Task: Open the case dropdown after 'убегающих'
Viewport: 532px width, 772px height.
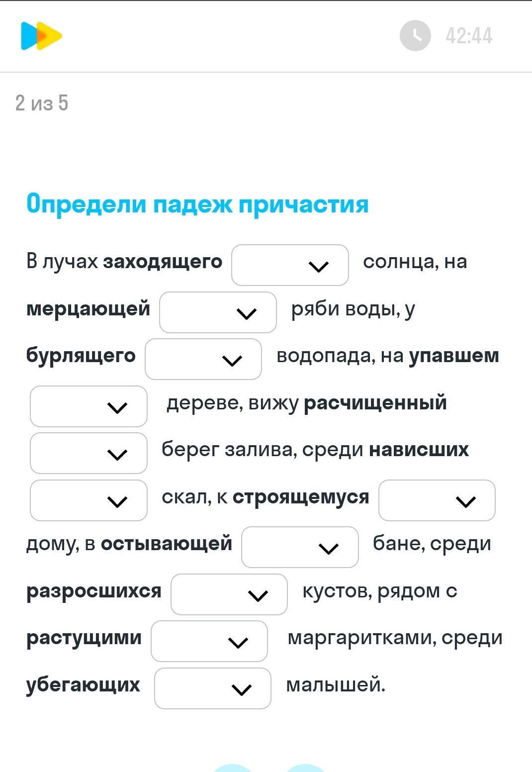Action: 213,688
